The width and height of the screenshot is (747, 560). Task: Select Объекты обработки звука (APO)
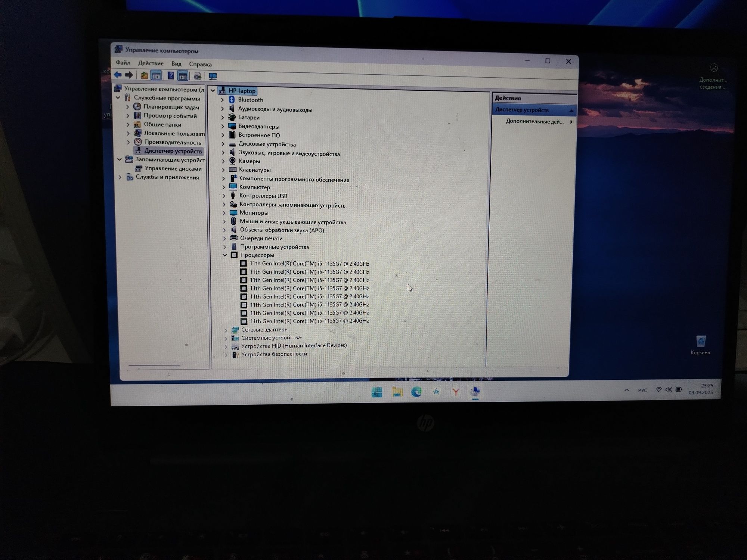point(282,230)
